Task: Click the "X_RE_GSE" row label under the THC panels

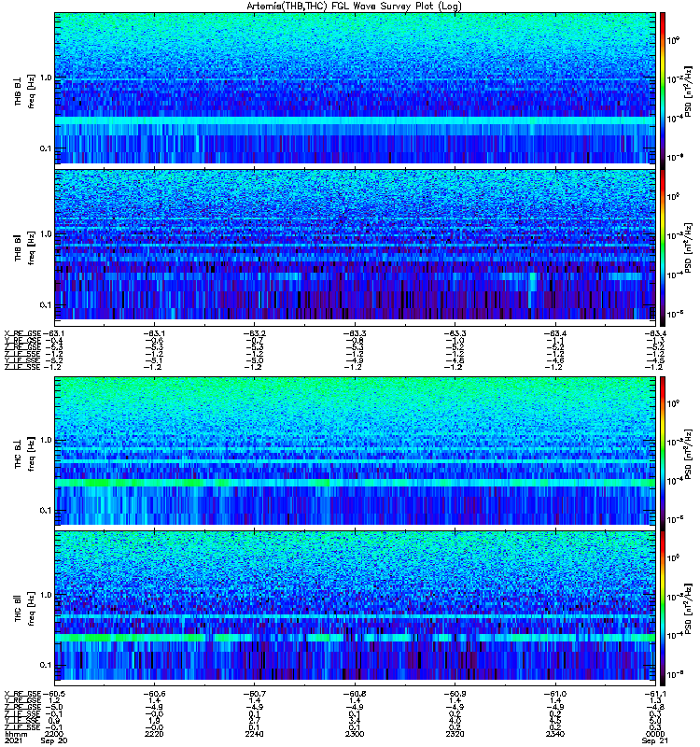Action: pos(22,694)
